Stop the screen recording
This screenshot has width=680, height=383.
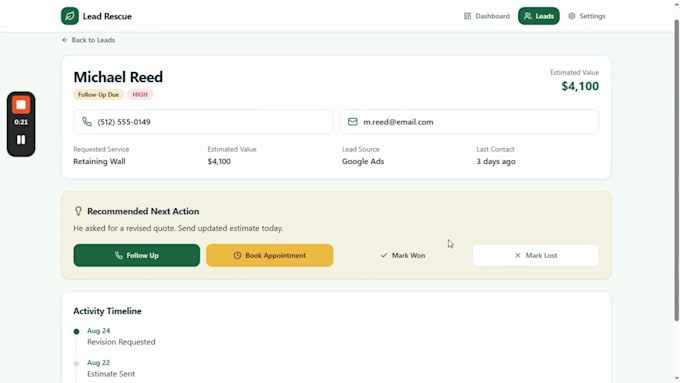click(x=21, y=105)
